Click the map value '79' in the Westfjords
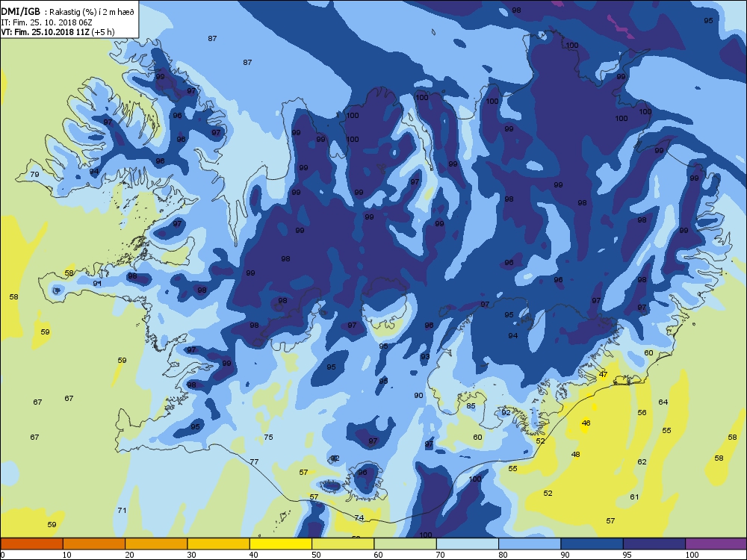 pos(35,174)
